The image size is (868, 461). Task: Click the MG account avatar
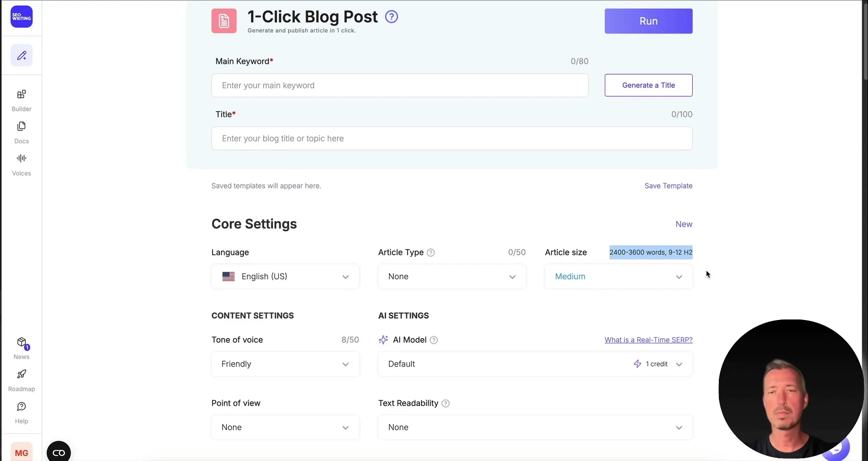pyautogui.click(x=21, y=452)
